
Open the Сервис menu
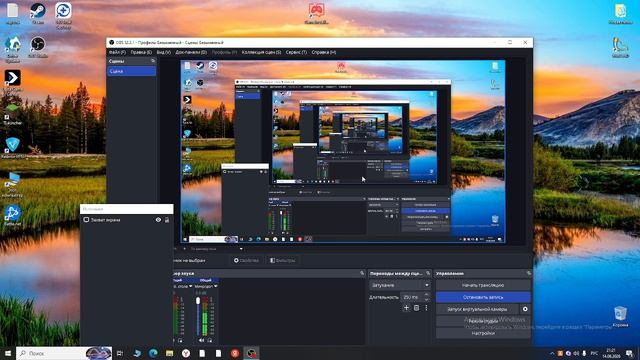296,52
